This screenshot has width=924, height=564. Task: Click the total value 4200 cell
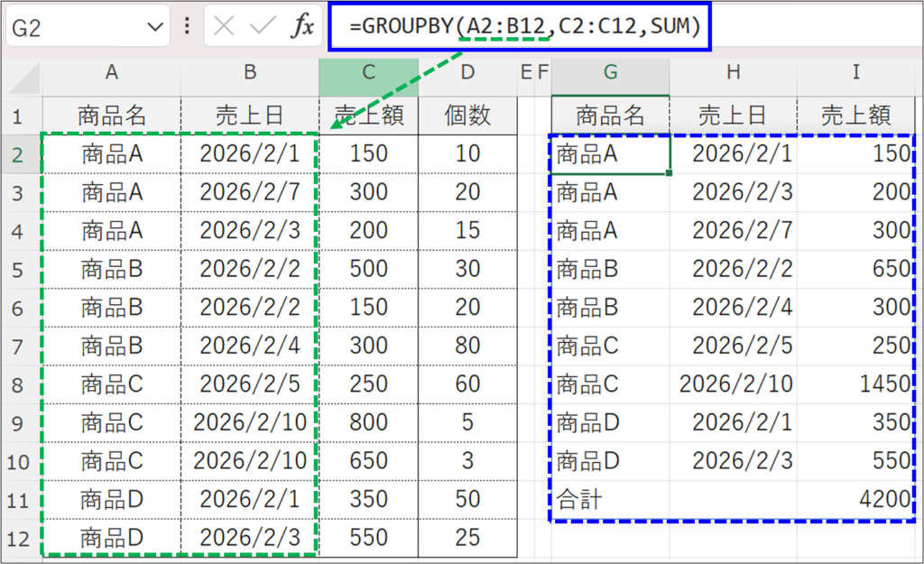(x=855, y=499)
